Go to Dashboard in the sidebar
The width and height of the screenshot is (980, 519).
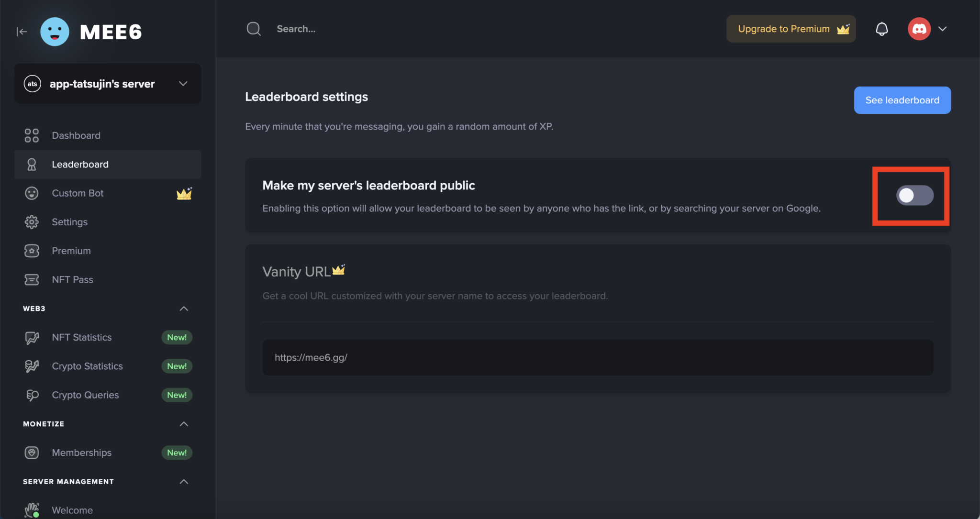tap(76, 135)
